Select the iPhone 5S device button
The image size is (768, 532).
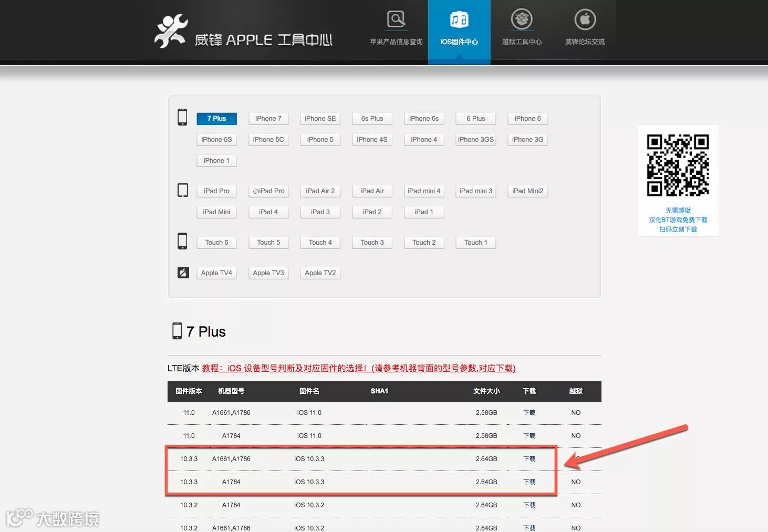pyautogui.click(x=216, y=140)
